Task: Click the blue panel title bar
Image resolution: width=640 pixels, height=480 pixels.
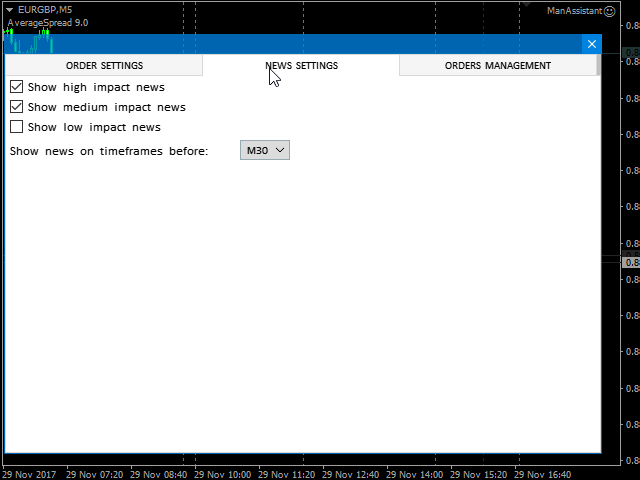Action: [x=300, y=44]
